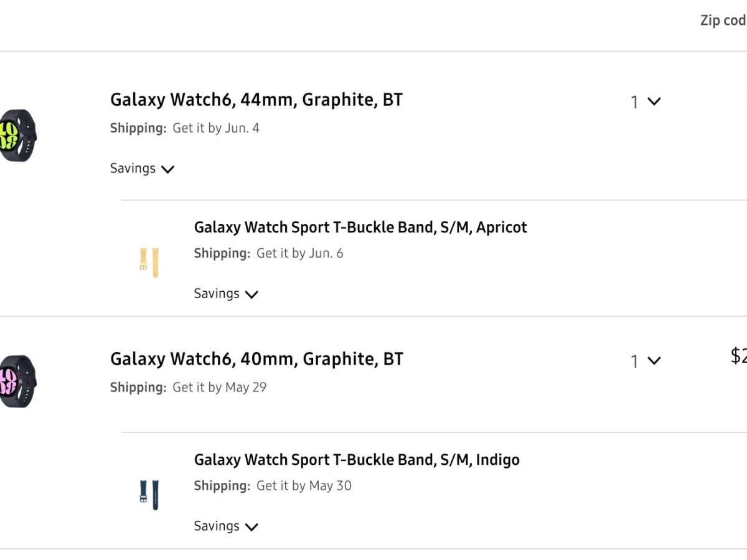Expand Savings under Indigo T-Buckle Band
747x560 pixels.
click(225, 526)
